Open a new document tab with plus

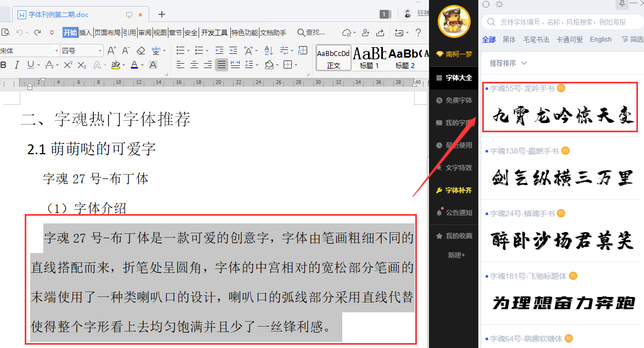click(x=162, y=14)
